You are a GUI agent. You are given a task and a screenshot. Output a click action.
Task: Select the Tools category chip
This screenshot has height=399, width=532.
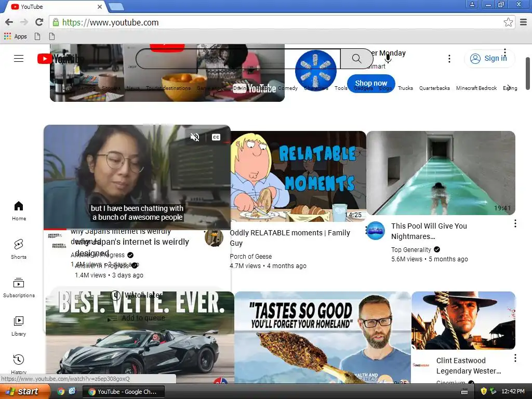(x=341, y=88)
